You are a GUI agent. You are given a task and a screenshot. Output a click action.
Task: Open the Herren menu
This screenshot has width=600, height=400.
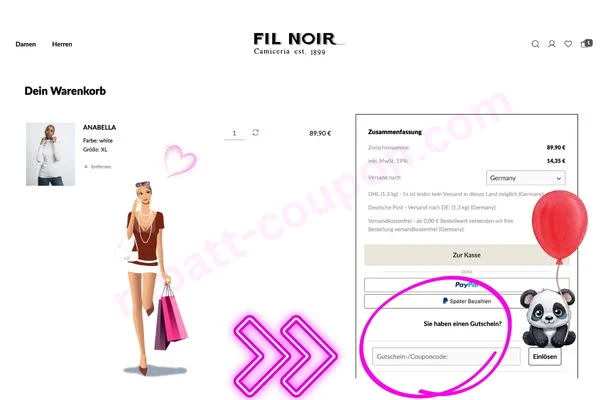point(62,44)
